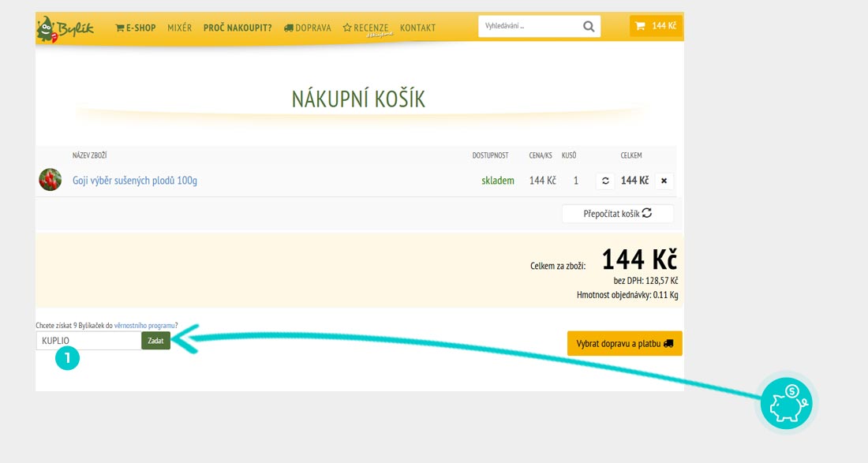The image size is (868, 463).
Task: Open the E-SHOP menu
Action: click(136, 28)
